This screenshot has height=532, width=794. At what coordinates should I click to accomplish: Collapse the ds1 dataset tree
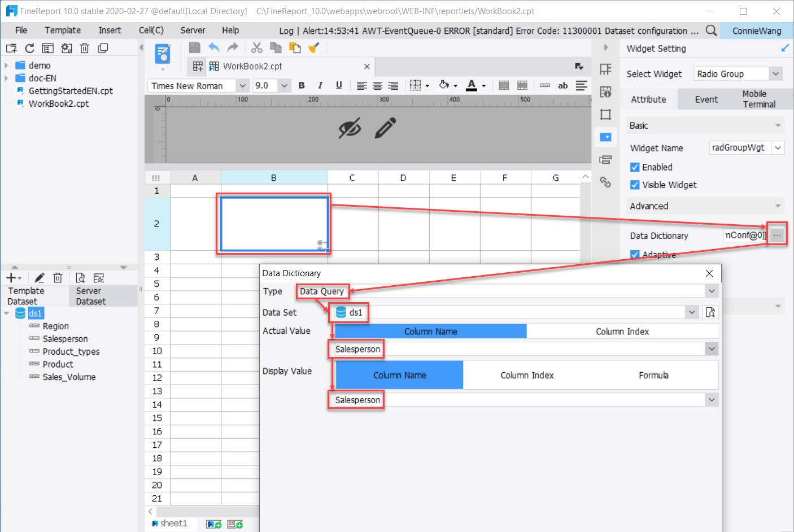pyautogui.click(x=7, y=312)
